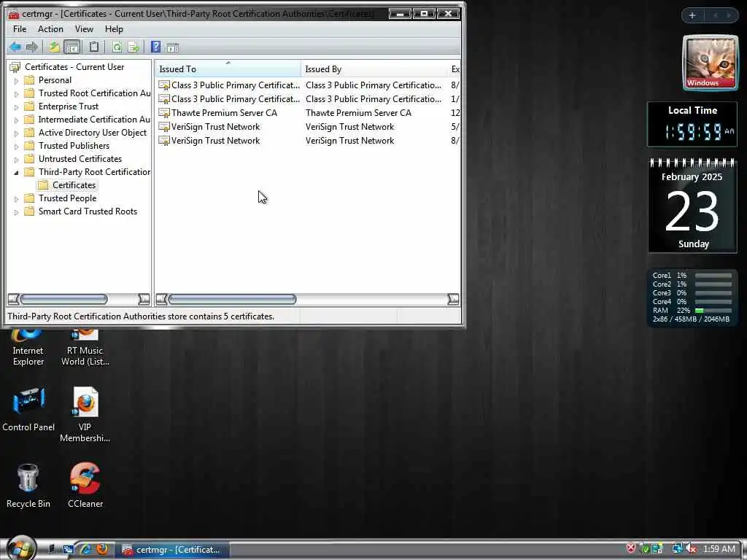Expand the Personal store node
Screen dimensions: 747x560
(16, 80)
